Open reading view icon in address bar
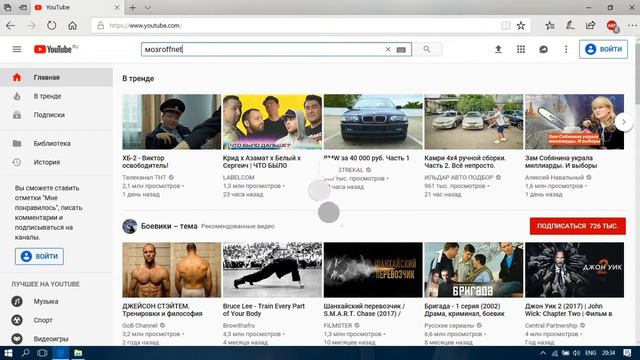 coord(505,25)
